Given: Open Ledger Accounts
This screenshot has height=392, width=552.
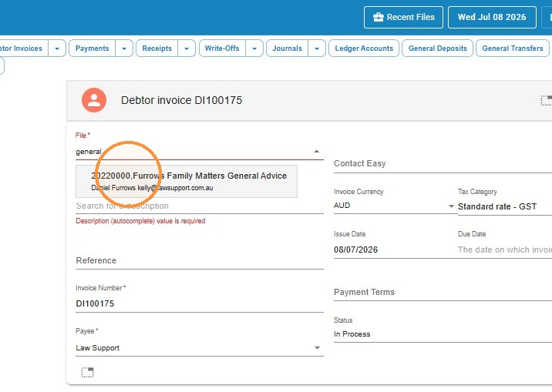Looking at the screenshot, I should pyautogui.click(x=364, y=49).
